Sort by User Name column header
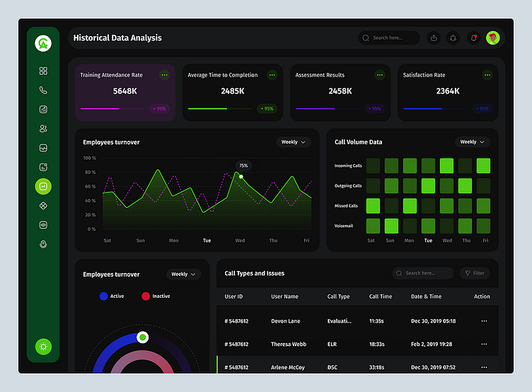Image resolution: width=532 pixels, height=392 pixels. (x=284, y=296)
